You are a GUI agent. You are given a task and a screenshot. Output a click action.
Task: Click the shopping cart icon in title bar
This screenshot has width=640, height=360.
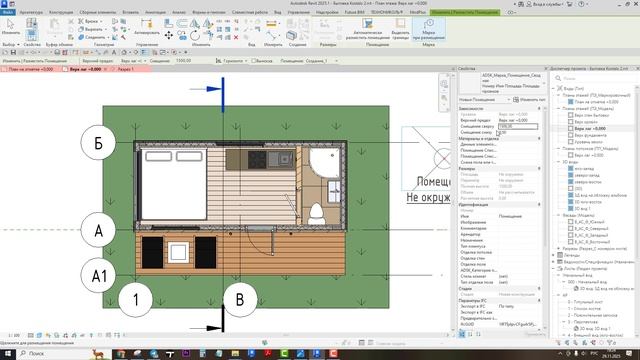pos(569,4)
